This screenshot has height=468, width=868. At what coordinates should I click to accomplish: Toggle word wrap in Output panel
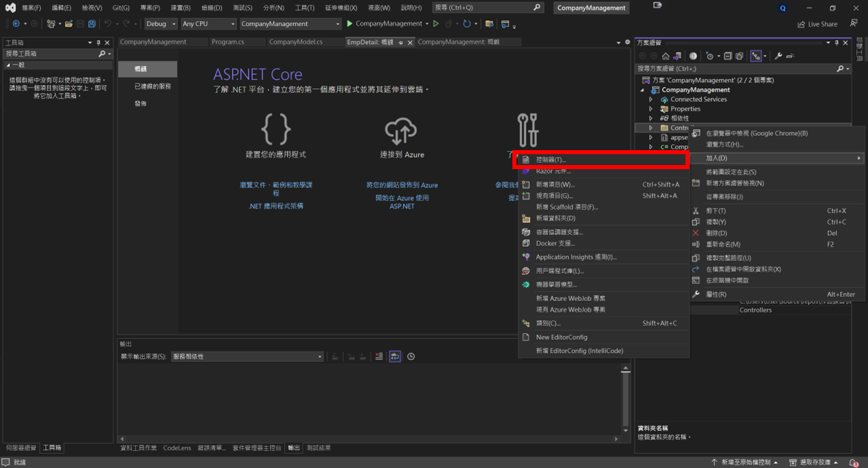[395, 357]
